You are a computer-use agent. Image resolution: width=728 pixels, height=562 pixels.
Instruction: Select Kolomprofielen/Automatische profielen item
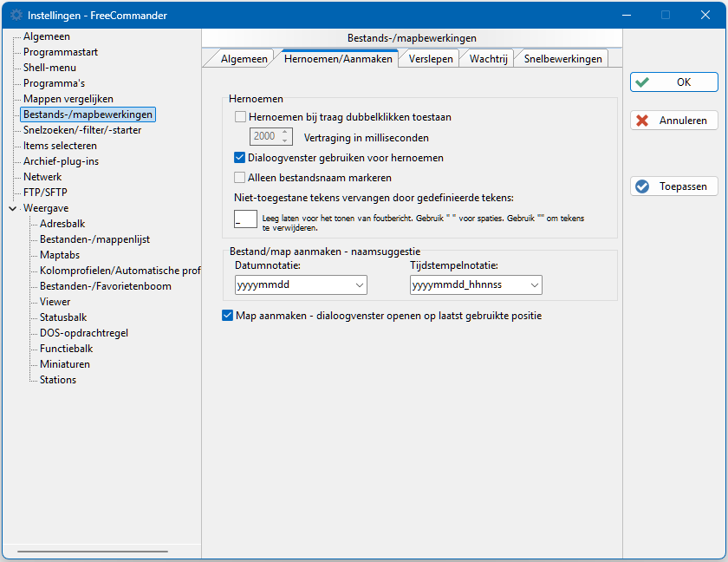tap(120, 271)
